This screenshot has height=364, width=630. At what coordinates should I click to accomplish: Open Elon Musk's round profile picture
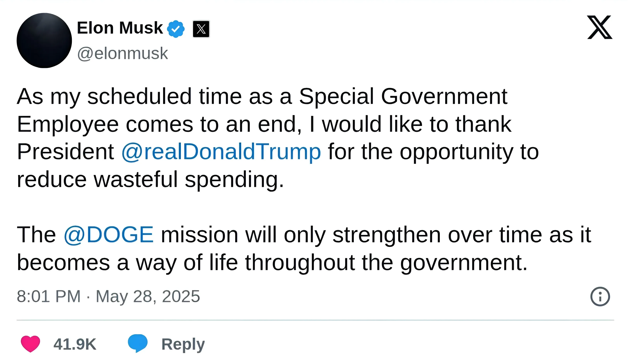tap(44, 41)
